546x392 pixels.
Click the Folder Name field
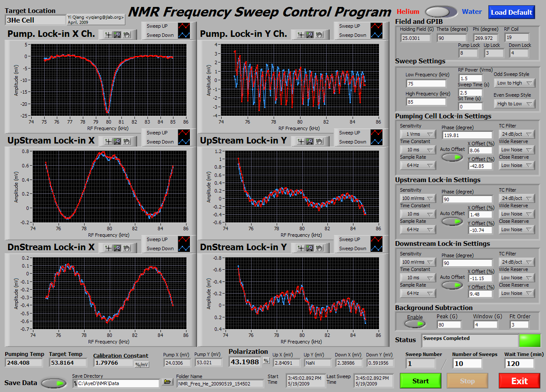pos(220,384)
